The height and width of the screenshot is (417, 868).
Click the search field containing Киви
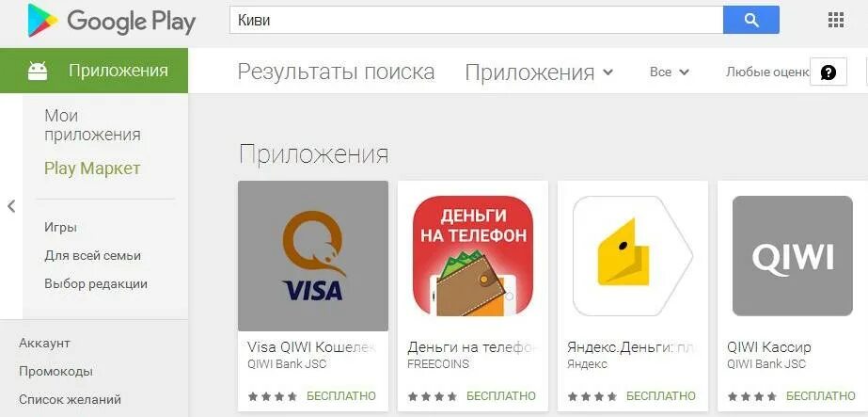point(476,21)
